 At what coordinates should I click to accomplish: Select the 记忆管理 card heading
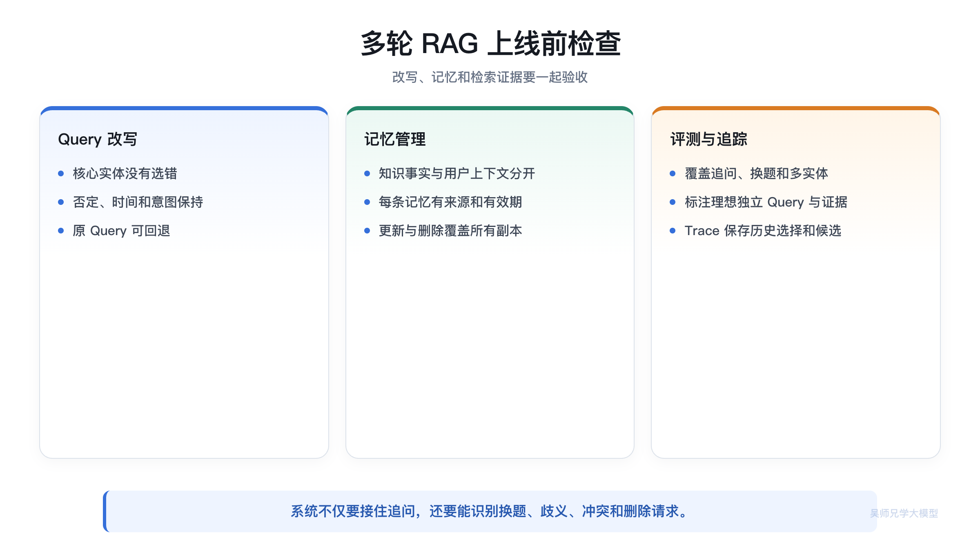click(395, 139)
